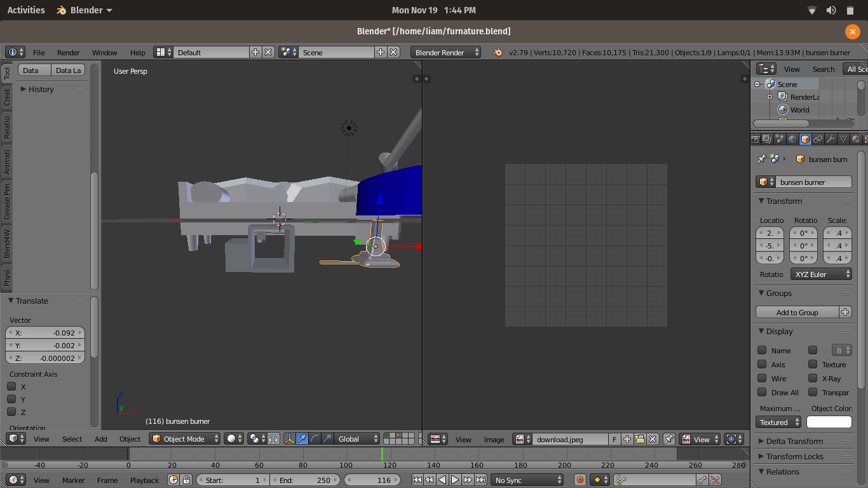Pin the image in the image editor
Viewport: 868px width, 488px height.
coord(669,439)
